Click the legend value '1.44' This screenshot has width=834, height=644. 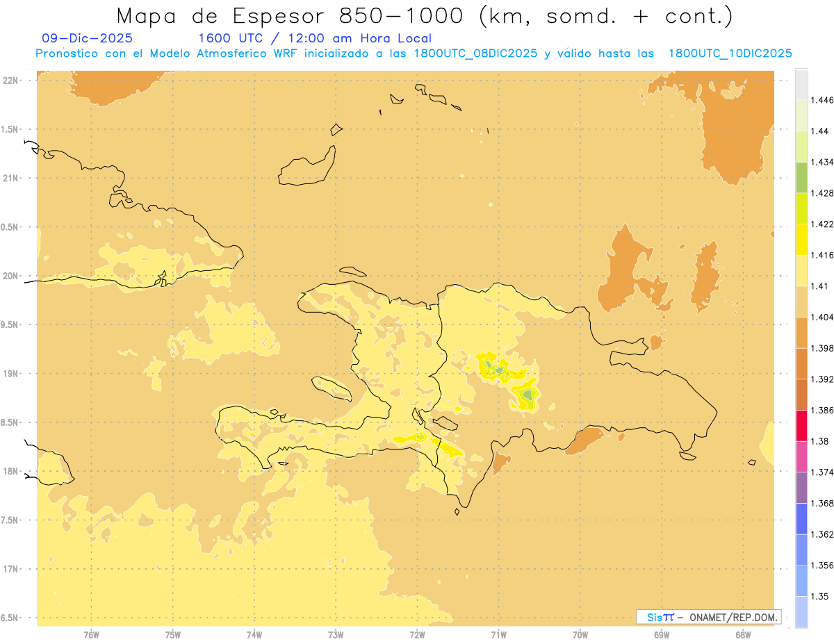819,131
